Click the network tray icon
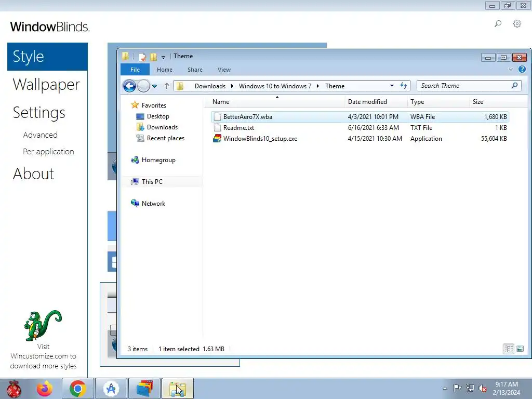The image size is (532, 399). point(470,388)
